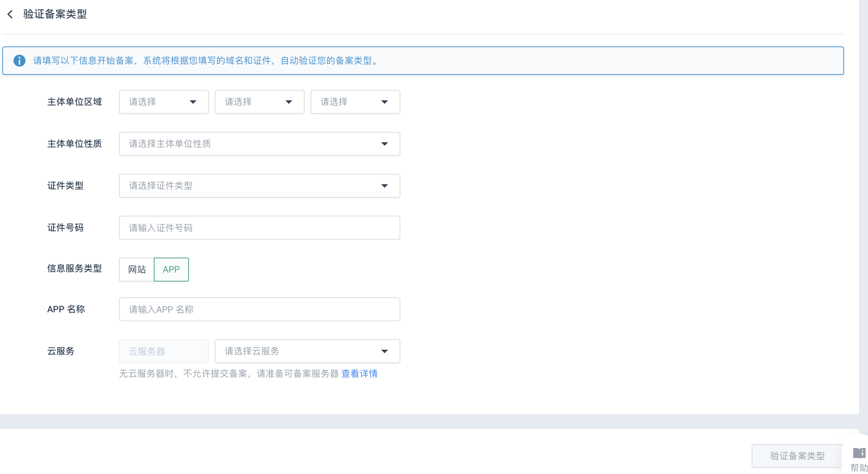868x474 pixels.
Task: Click the APP 名称 label
Action: tap(66, 309)
